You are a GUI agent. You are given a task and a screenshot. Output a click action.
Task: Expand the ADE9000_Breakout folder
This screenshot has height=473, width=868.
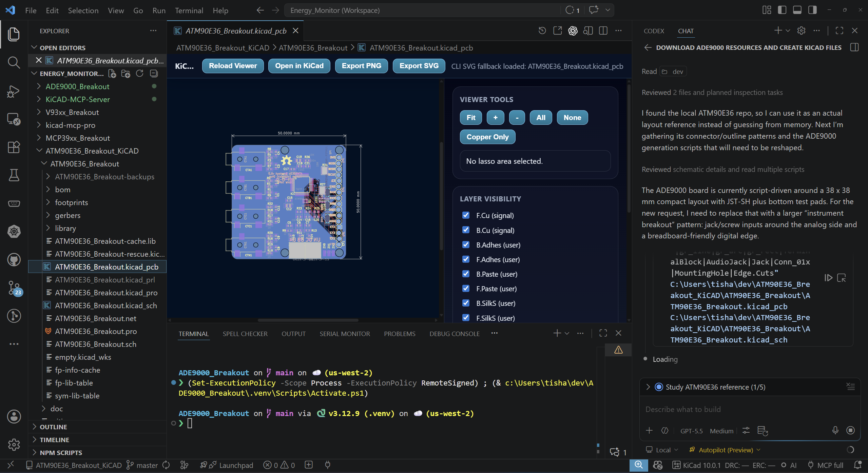click(x=77, y=86)
